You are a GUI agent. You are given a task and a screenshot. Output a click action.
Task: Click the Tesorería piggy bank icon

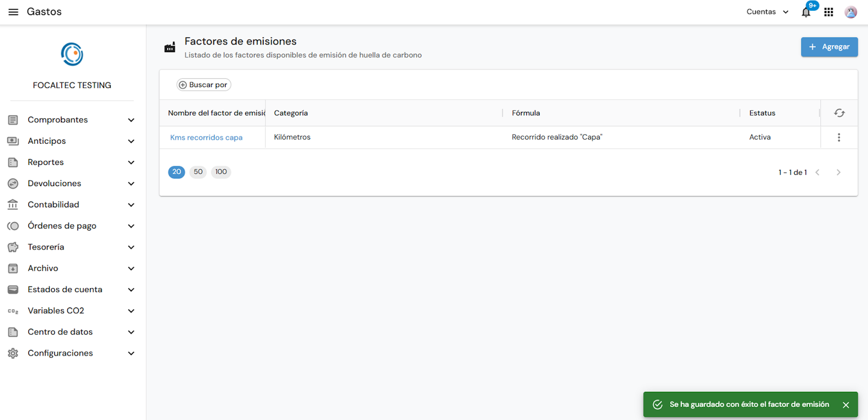pos(13,247)
